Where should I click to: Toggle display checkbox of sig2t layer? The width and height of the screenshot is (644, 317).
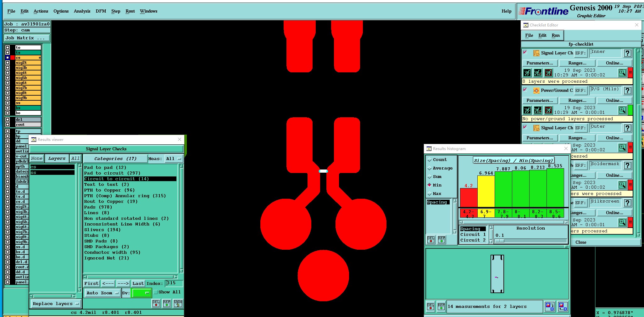8,63
